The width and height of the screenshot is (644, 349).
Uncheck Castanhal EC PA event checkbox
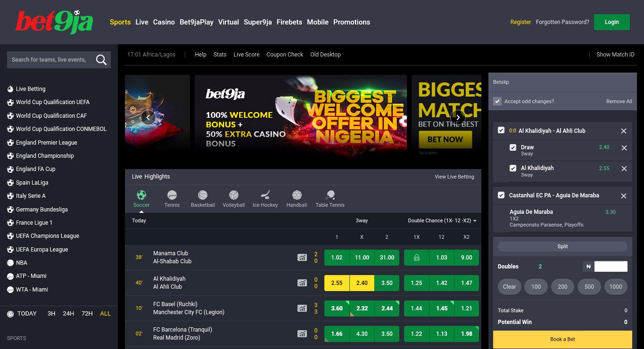pyautogui.click(x=501, y=195)
